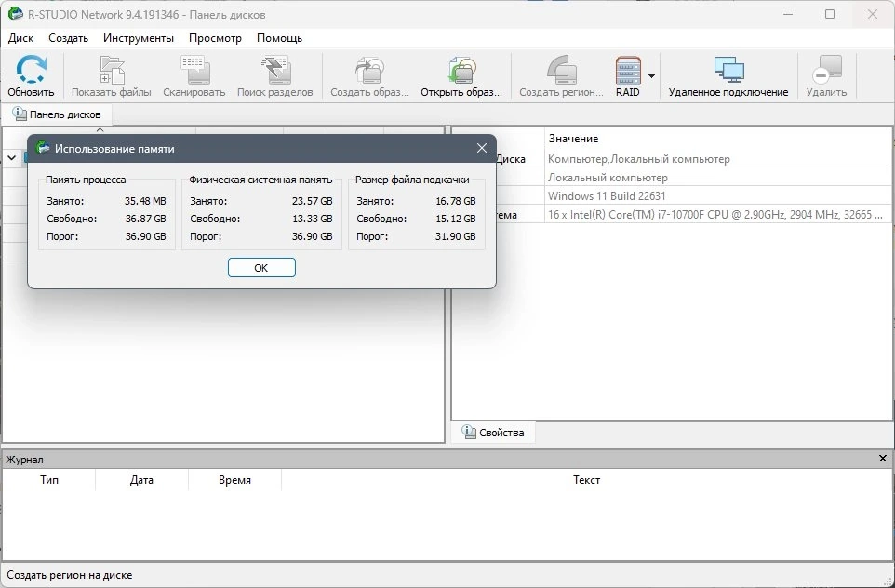Open the Помощь menu
The width and height of the screenshot is (895, 588).
280,38
